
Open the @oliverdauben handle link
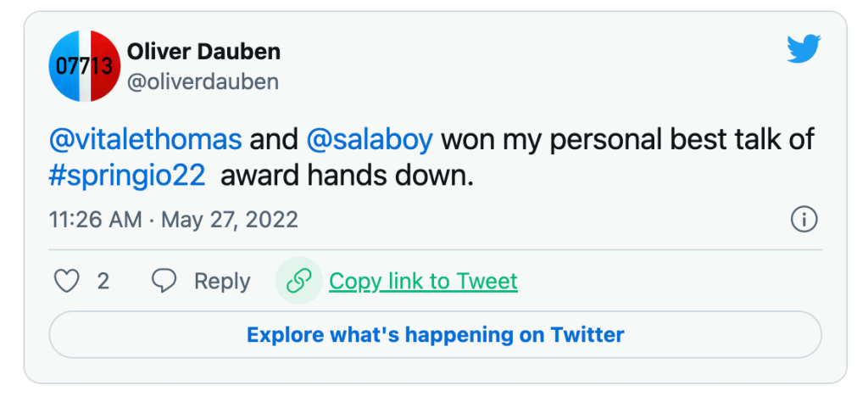[203, 82]
